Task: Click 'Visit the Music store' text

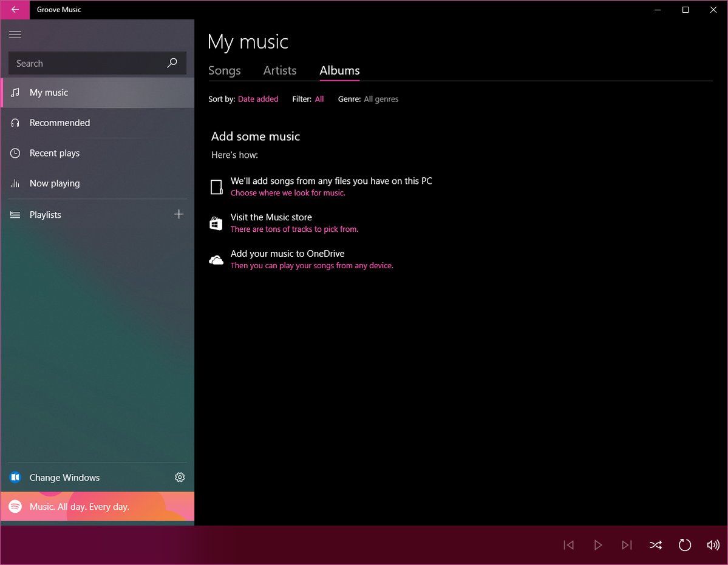Action: 271,217
